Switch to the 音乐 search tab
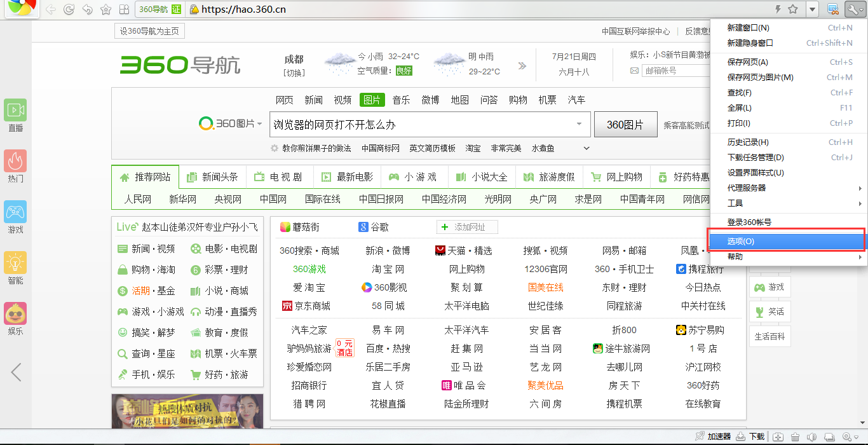The width and height of the screenshot is (868, 445). point(401,100)
